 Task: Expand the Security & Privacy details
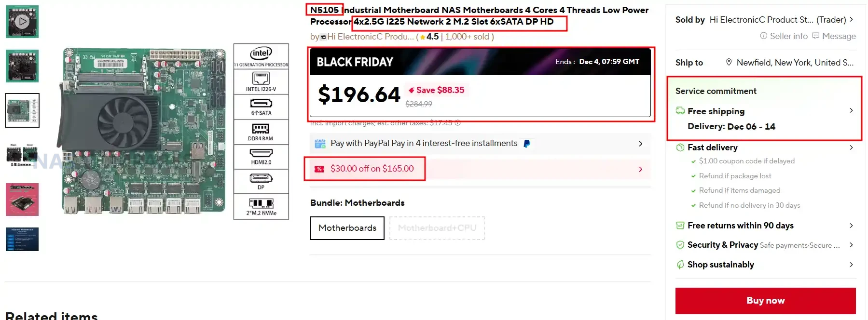pyautogui.click(x=851, y=245)
